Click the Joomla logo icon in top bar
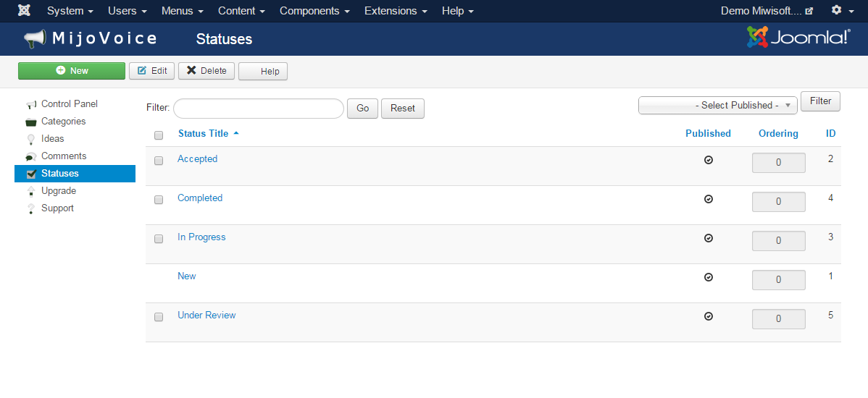 click(x=24, y=11)
